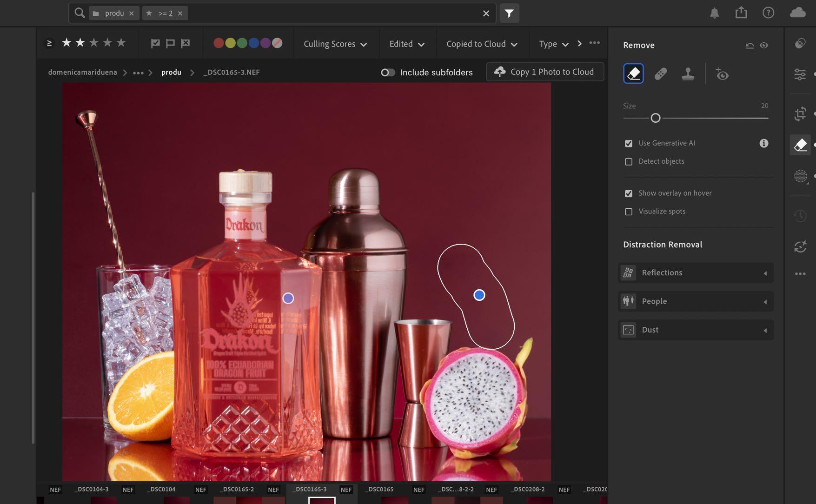
Task: Open Copied to Cloud filter menu
Action: pyautogui.click(x=481, y=44)
